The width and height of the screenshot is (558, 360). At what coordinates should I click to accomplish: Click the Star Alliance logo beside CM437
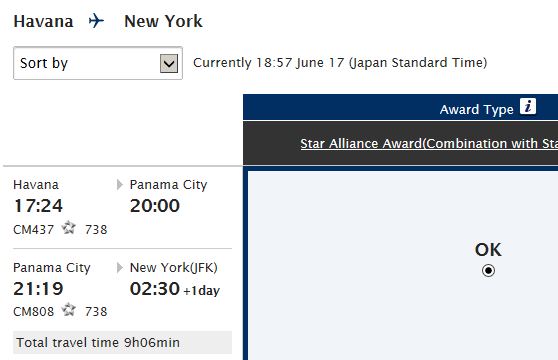tap(68, 228)
